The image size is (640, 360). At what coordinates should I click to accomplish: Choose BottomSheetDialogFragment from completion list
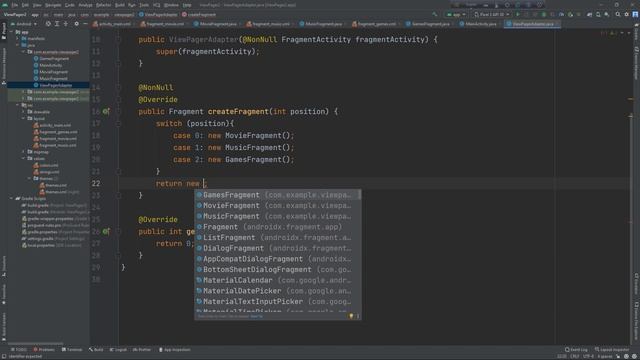(x=277, y=269)
